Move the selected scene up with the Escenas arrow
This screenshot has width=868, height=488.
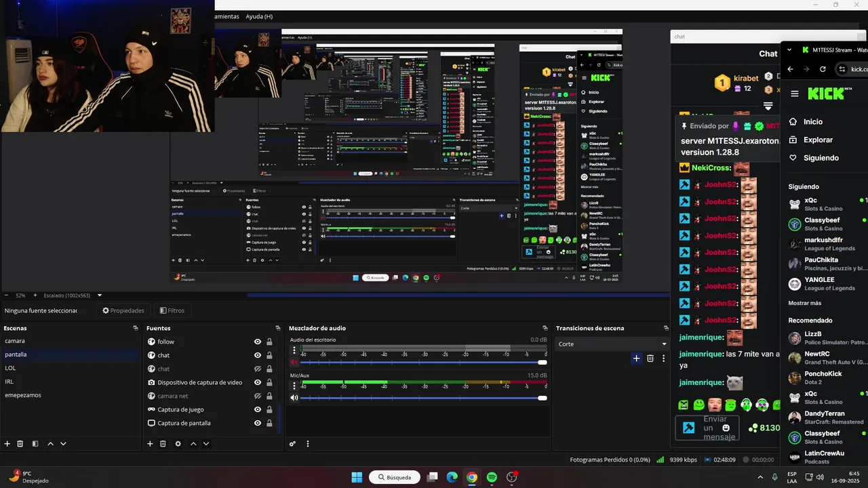pos(50,444)
